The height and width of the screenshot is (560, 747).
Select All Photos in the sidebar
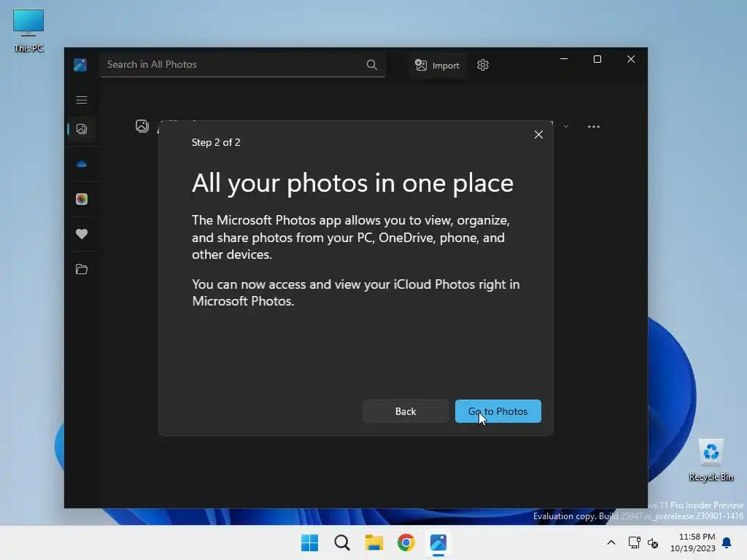tap(82, 129)
